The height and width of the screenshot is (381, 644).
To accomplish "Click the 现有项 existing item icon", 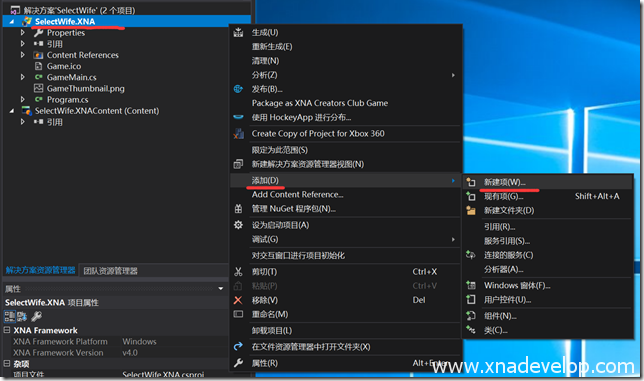I will pos(471,196).
